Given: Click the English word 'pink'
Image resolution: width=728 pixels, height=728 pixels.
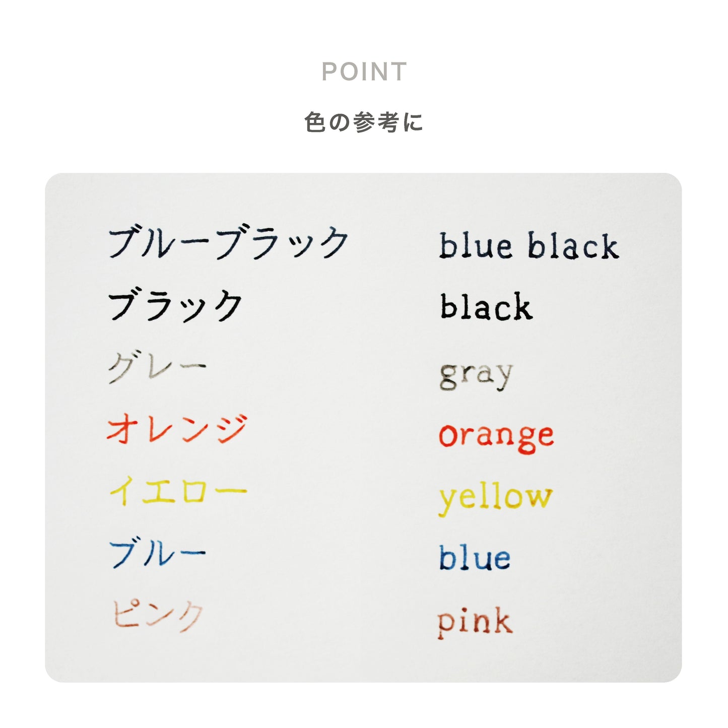Looking at the screenshot, I should tap(475, 622).
